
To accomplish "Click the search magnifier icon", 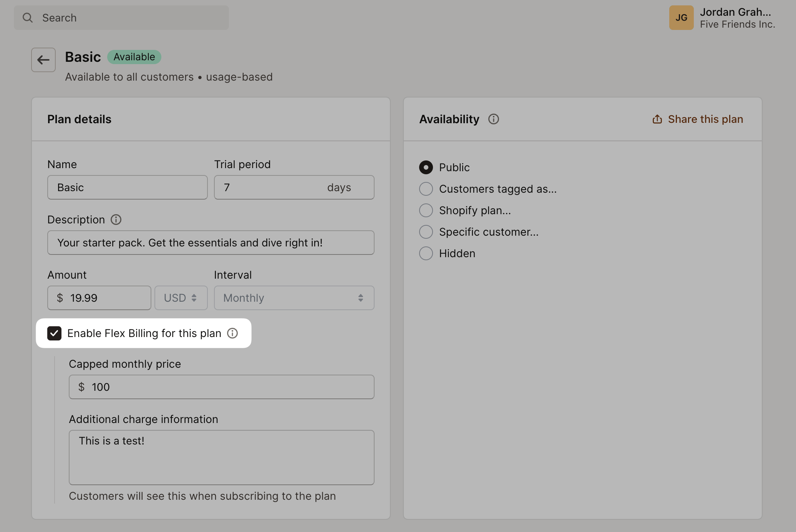I will point(27,17).
